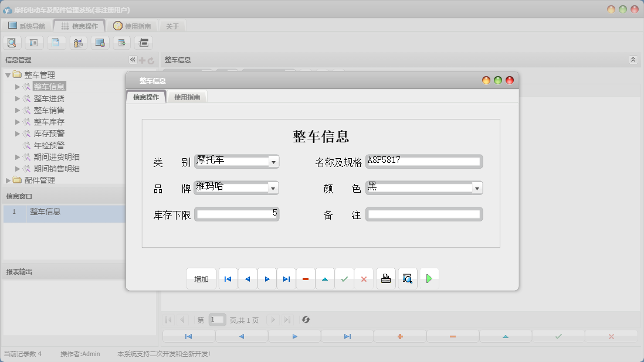Open the 颜色 dropdown showing 黑
This screenshot has width=644, height=362.
click(x=477, y=187)
